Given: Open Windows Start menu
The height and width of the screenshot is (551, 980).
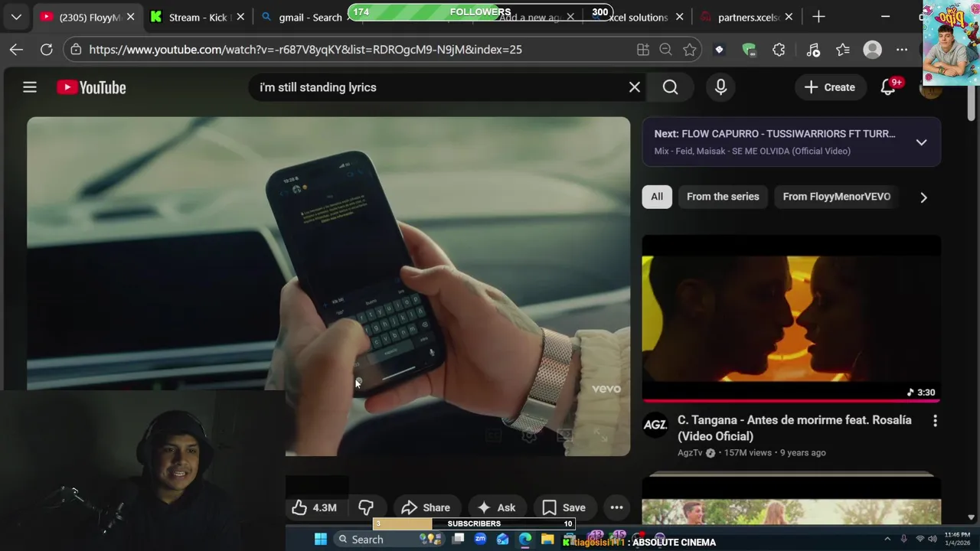Looking at the screenshot, I should pyautogui.click(x=320, y=540).
